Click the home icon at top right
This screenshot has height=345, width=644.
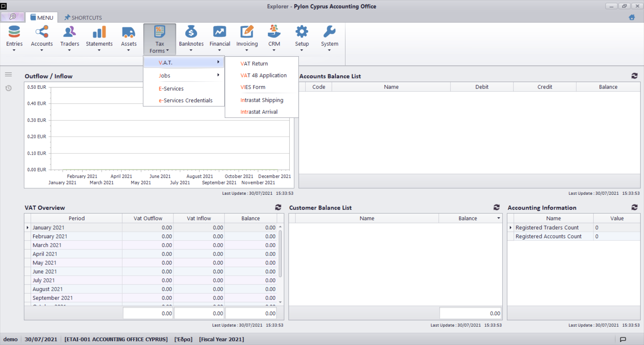(x=632, y=17)
